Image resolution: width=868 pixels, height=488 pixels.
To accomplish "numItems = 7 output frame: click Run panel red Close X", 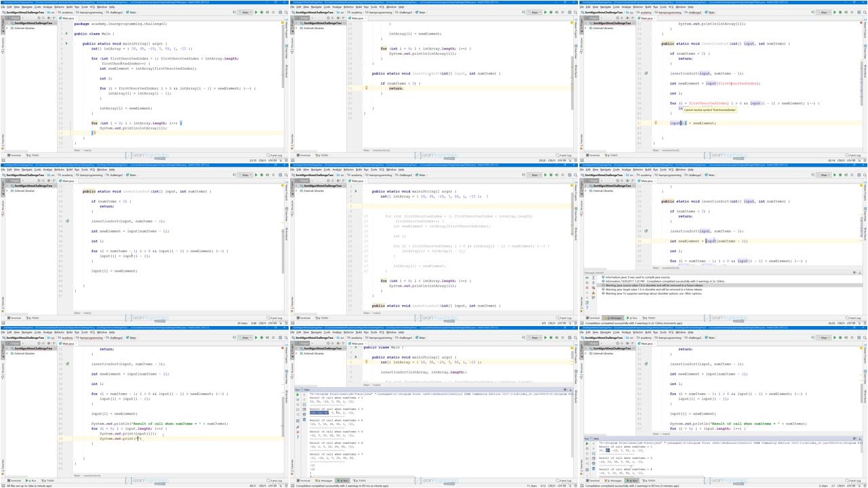I will pos(297,432).
